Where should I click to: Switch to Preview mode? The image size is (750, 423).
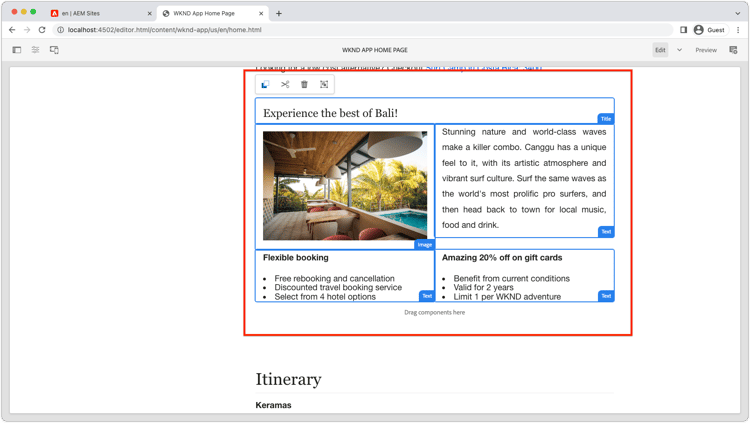point(706,50)
